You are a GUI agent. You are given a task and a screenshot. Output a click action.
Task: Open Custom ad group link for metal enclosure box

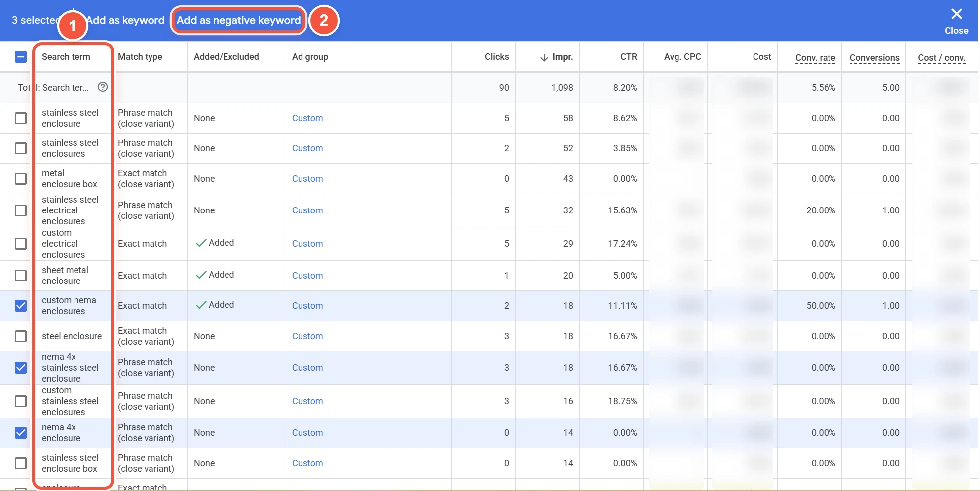[x=307, y=179]
